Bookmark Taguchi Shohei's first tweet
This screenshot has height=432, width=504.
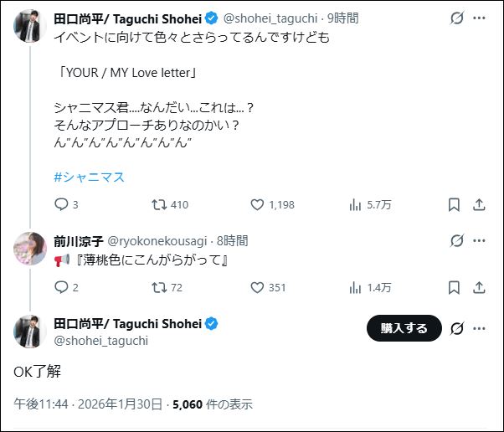click(x=454, y=204)
